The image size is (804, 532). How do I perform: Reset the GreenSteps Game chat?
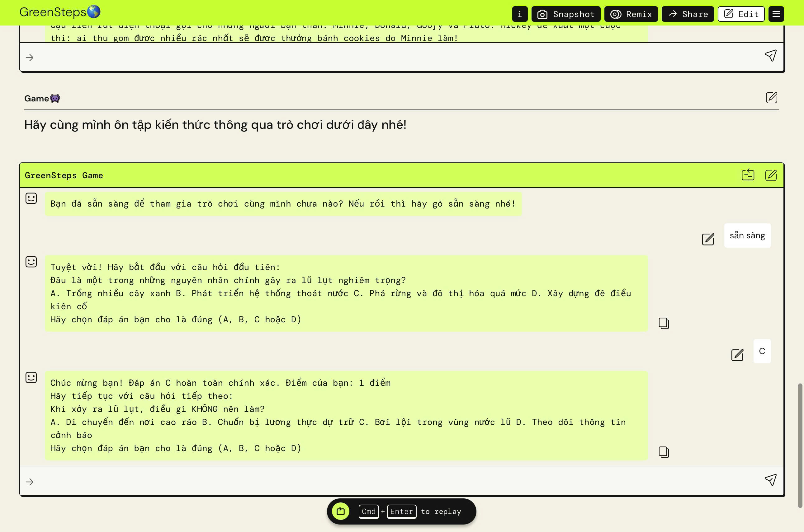[x=748, y=175]
